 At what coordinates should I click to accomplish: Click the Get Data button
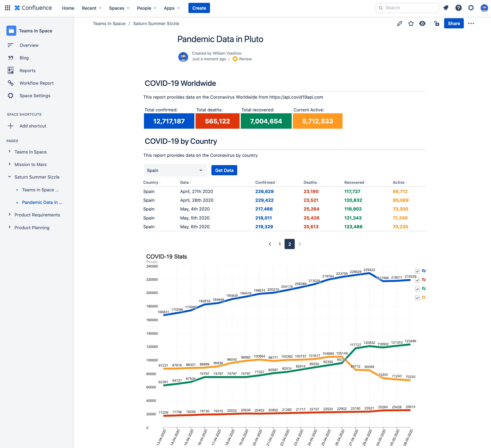[x=224, y=170]
